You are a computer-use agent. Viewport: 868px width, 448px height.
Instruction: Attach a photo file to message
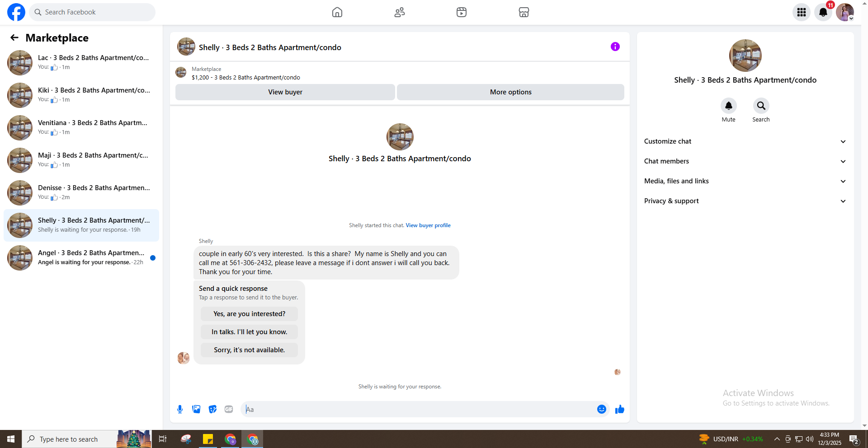click(x=196, y=409)
